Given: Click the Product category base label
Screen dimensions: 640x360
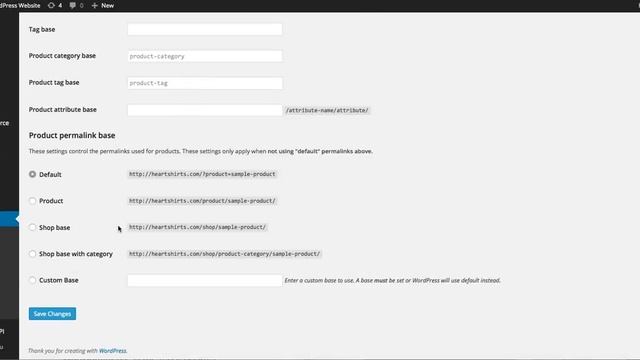Looking at the screenshot, I should point(62,56).
